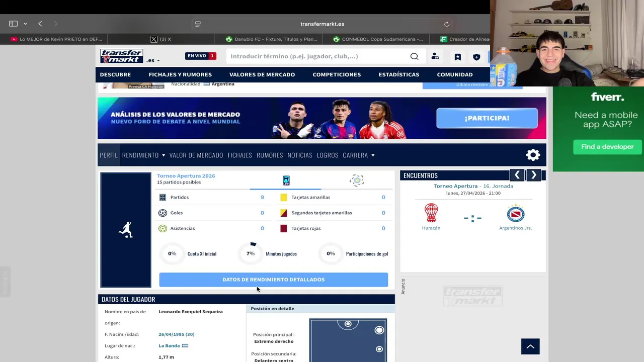The height and width of the screenshot is (362, 644).
Task: Select the second competition logo tab
Action: tap(357, 180)
